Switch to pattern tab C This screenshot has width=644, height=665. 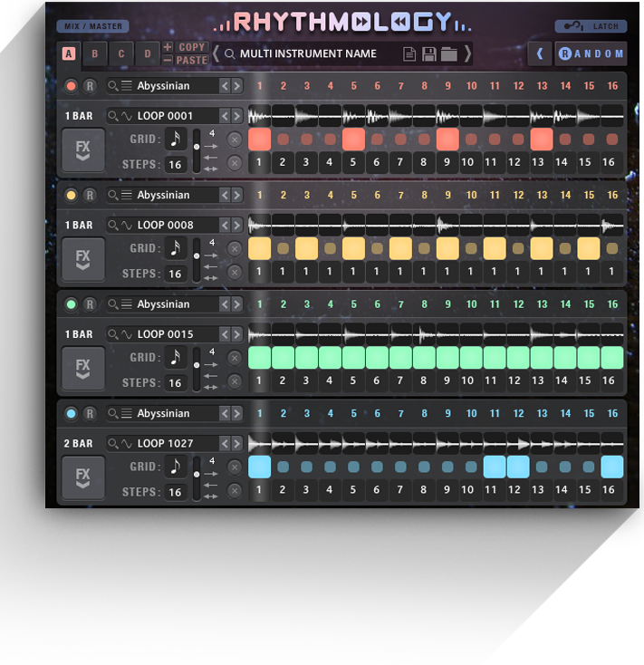[x=121, y=53]
